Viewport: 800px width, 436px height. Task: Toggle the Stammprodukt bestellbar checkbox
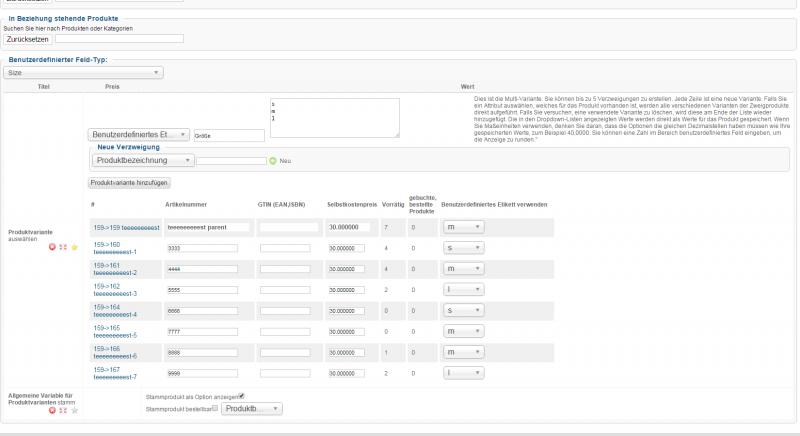pos(214,408)
